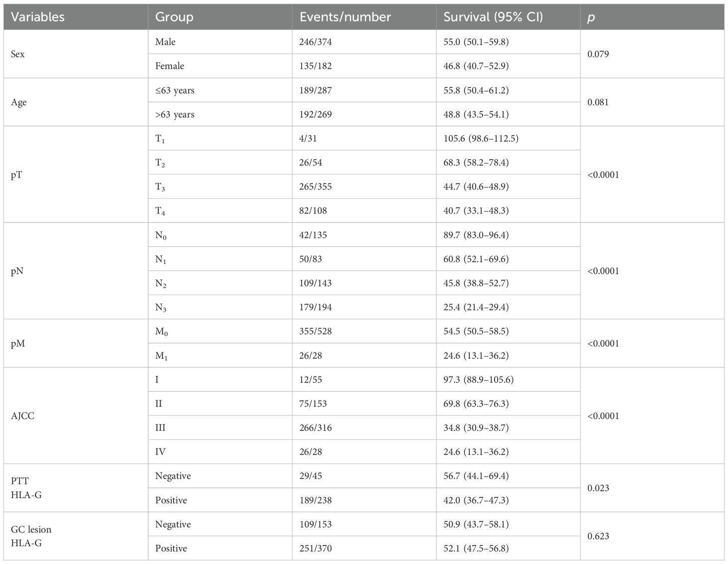Select the Female group cell
Image resolution: width=728 pixels, height=564 pixels.
coord(170,66)
